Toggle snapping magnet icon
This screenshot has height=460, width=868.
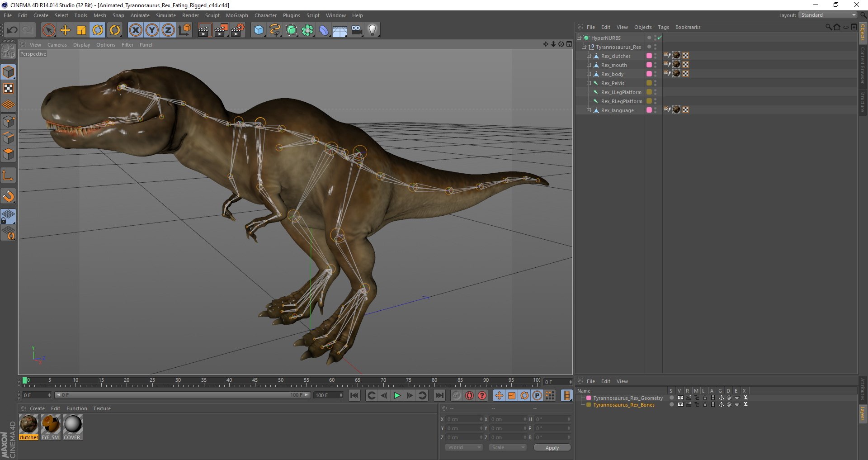(8, 196)
